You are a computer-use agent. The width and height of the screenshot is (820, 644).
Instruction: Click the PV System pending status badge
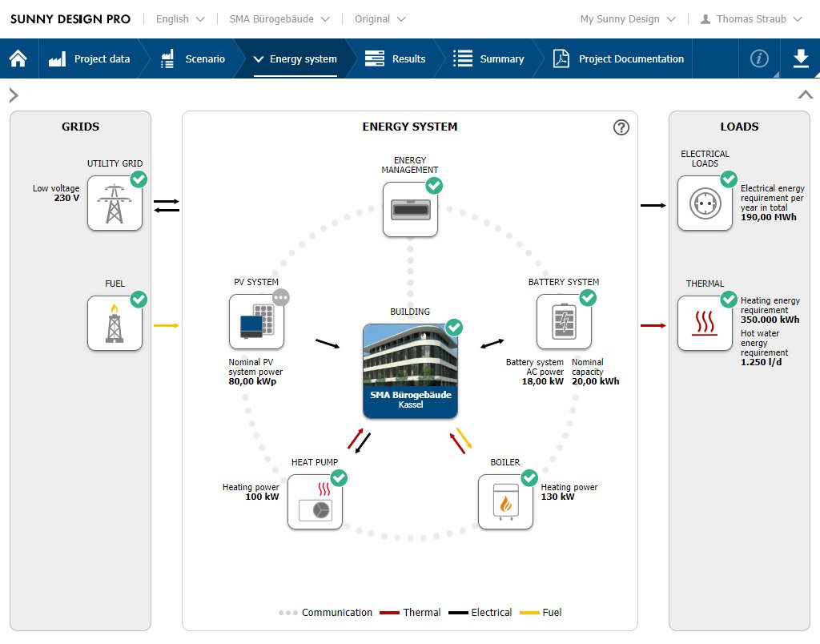coord(281,298)
